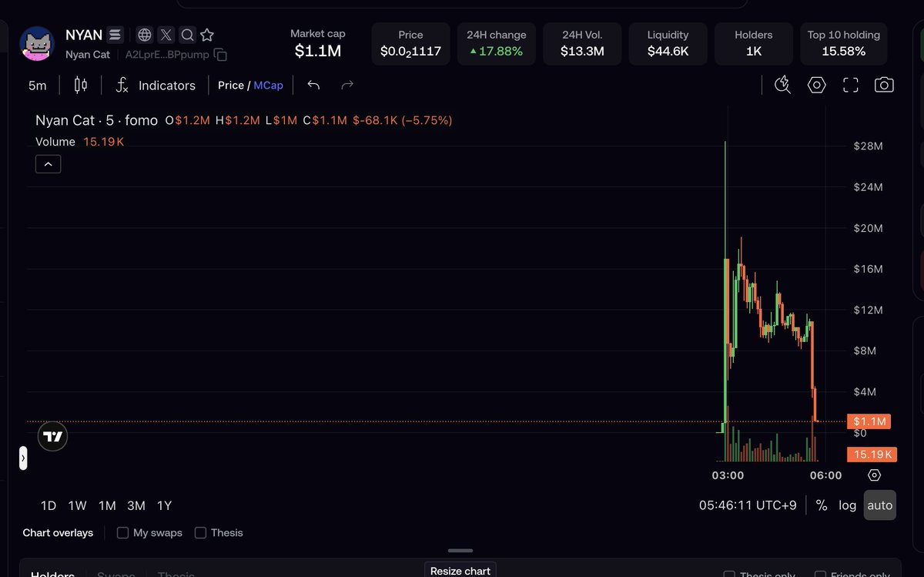Click the 06:00 time axis label
Viewport: 924px width, 577px height.
click(825, 475)
